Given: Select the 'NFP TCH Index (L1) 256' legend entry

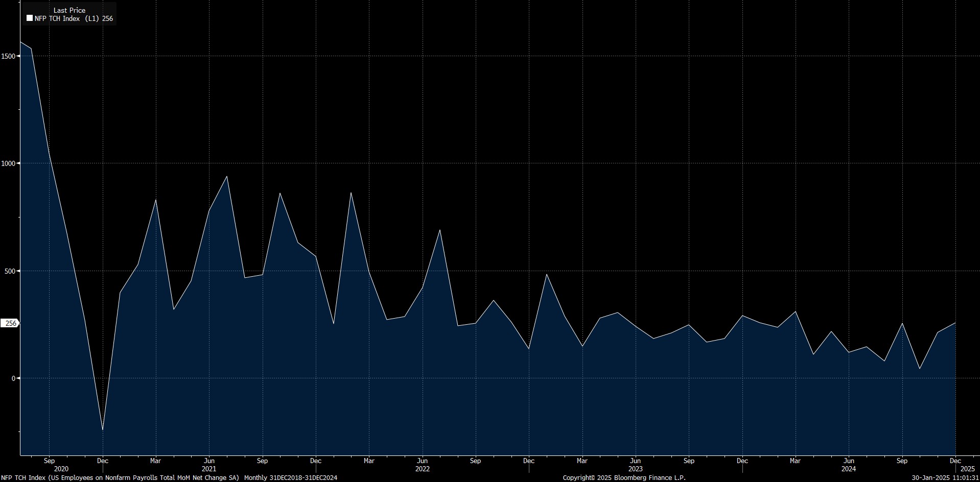Looking at the screenshot, I should coord(70,18).
